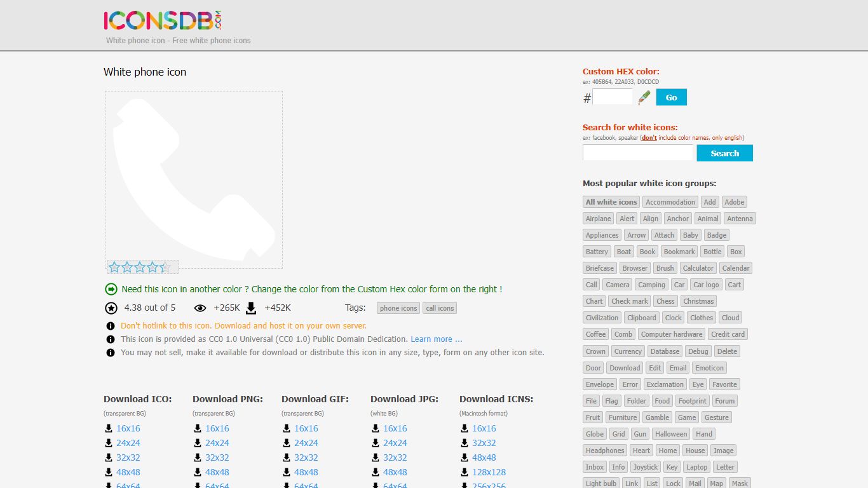
Task: Click download arrow beside GIF 32x32
Action: coord(287,458)
